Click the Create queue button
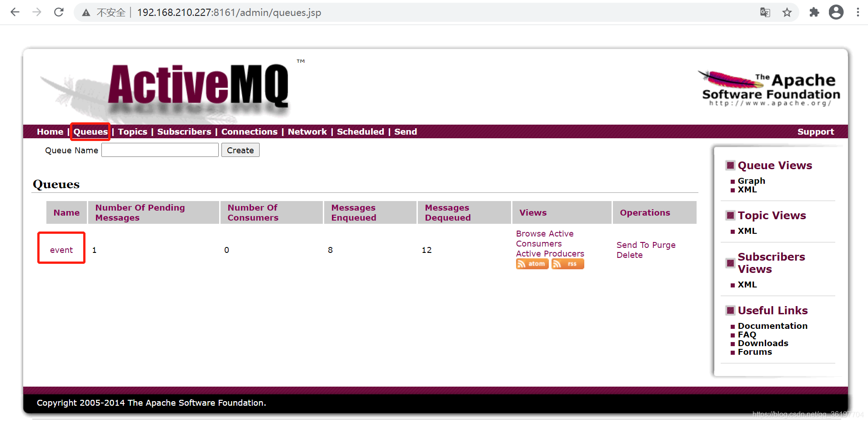The width and height of the screenshot is (868, 423). [240, 150]
